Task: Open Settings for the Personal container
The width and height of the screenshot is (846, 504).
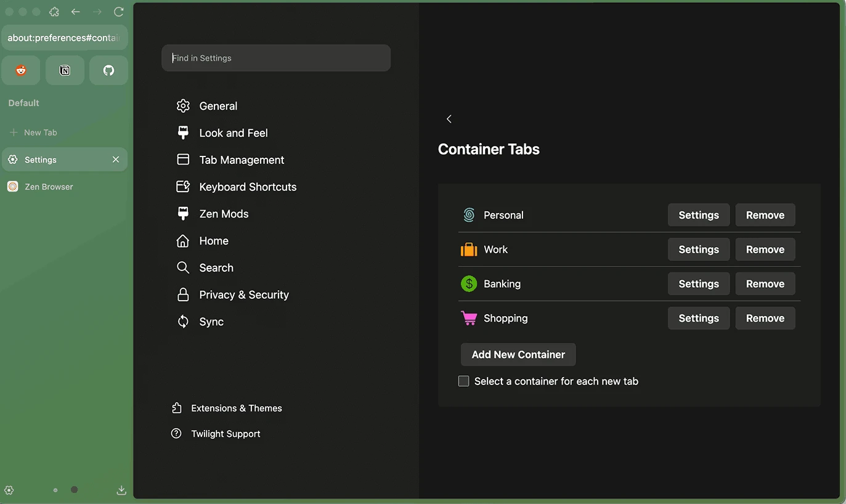Action: click(x=699, y=215)
